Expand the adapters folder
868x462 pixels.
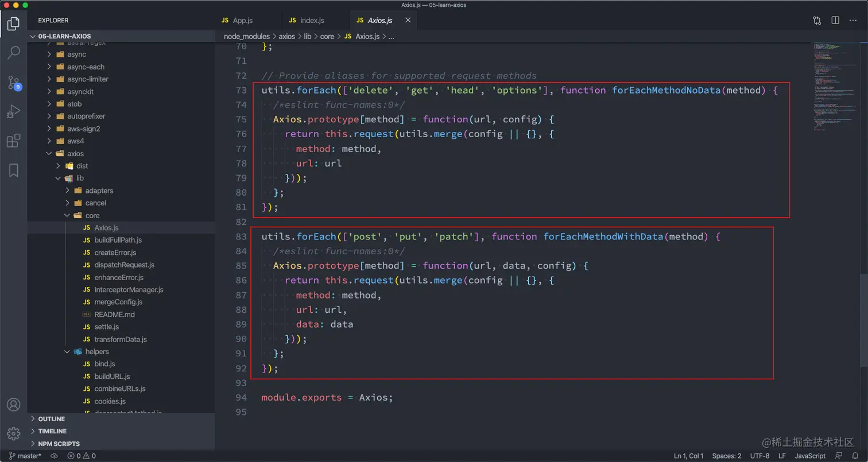coord(121,191)
